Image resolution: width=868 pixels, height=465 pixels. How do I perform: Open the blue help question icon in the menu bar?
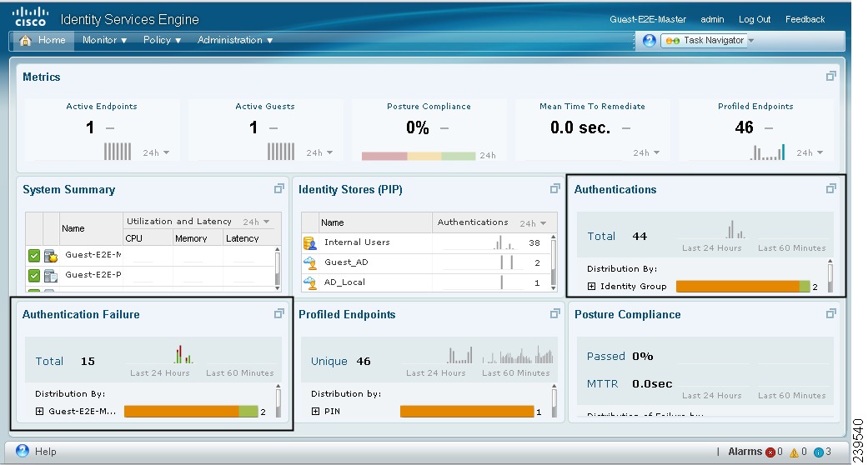point(650,40)
